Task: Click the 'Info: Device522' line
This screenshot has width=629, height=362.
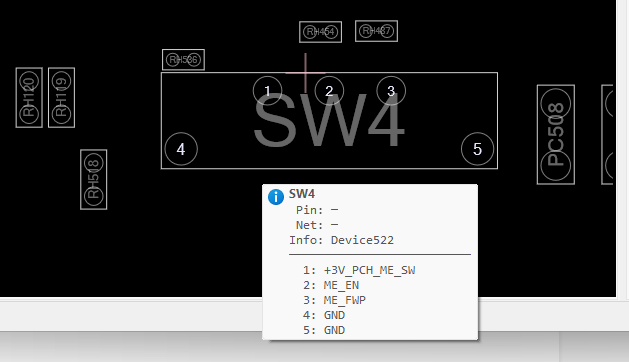Action: pyautogui.click(x=341, y=240)
